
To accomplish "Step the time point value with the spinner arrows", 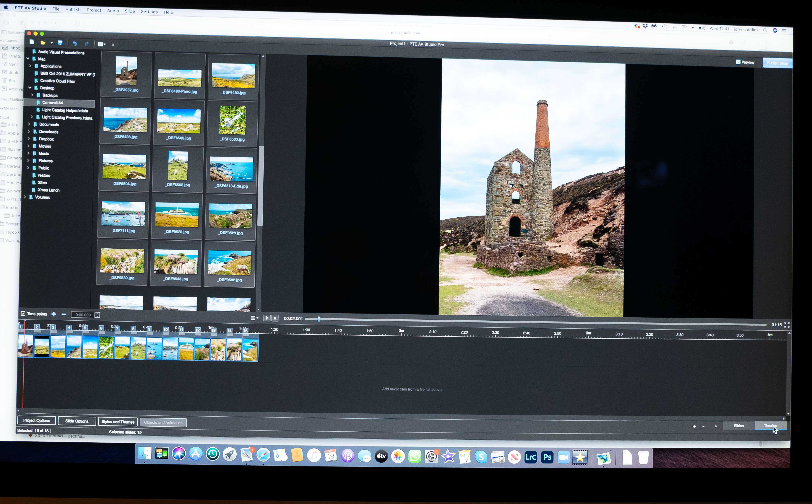I will point(97,315).
